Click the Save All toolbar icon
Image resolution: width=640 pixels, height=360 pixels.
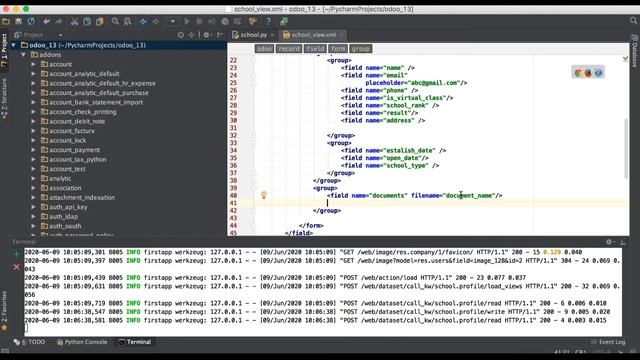pos(18,21)
